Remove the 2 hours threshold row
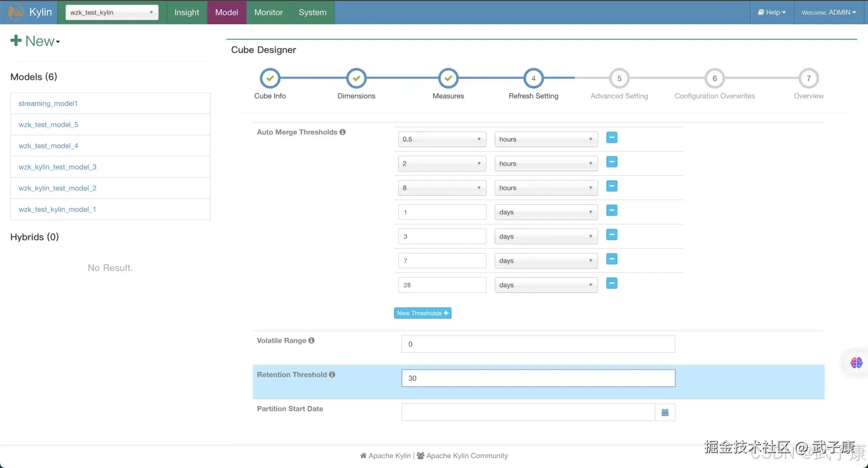 pos(612,162)
